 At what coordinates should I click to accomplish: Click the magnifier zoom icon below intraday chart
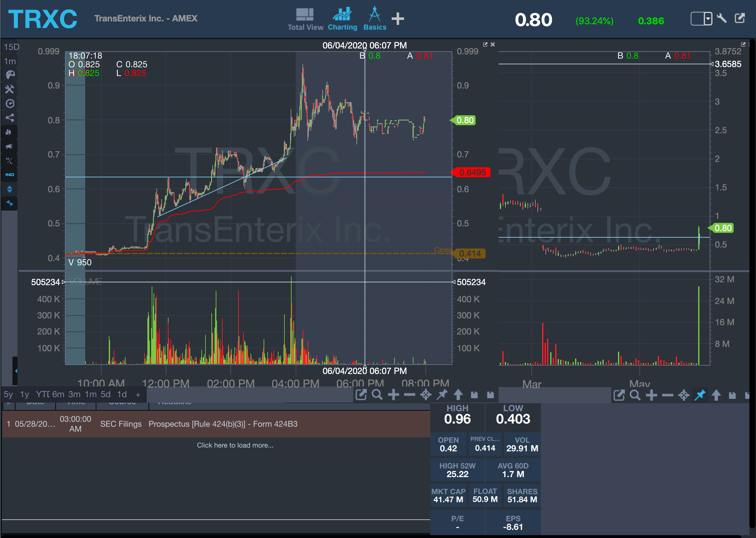[x=377, y=394]
